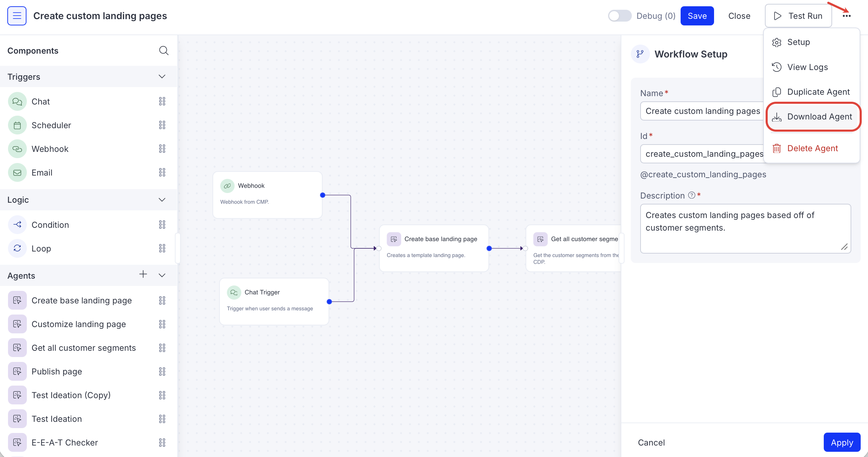Click the Test Run button
Image resolution: width=868 pixels, height=457 pixels.
point(798,16)
